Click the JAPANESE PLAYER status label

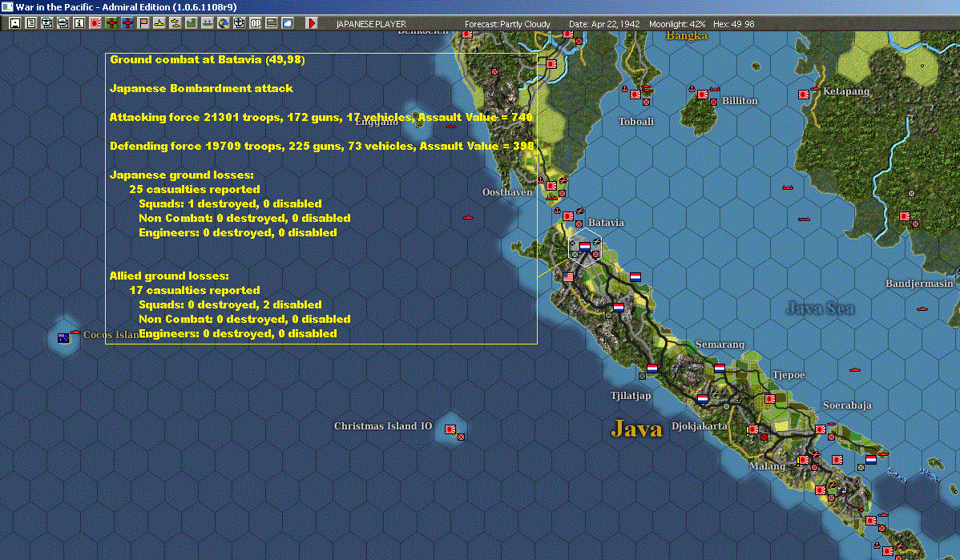(371, 24)
